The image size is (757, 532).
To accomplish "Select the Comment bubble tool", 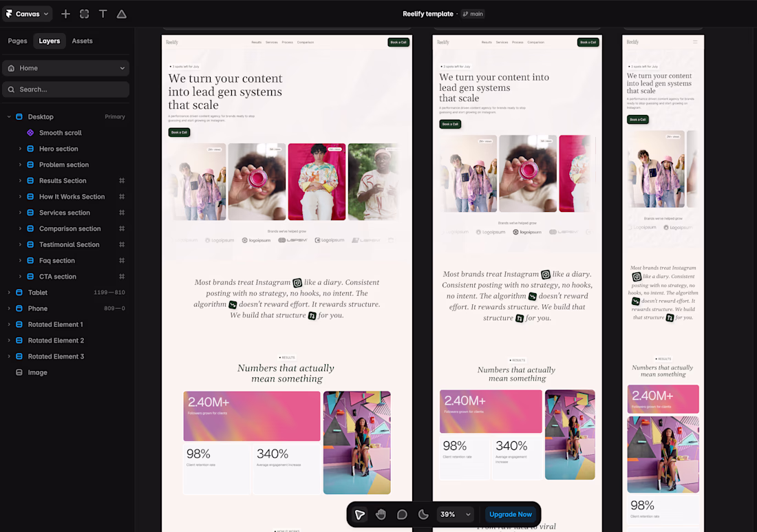I will 402,515.
